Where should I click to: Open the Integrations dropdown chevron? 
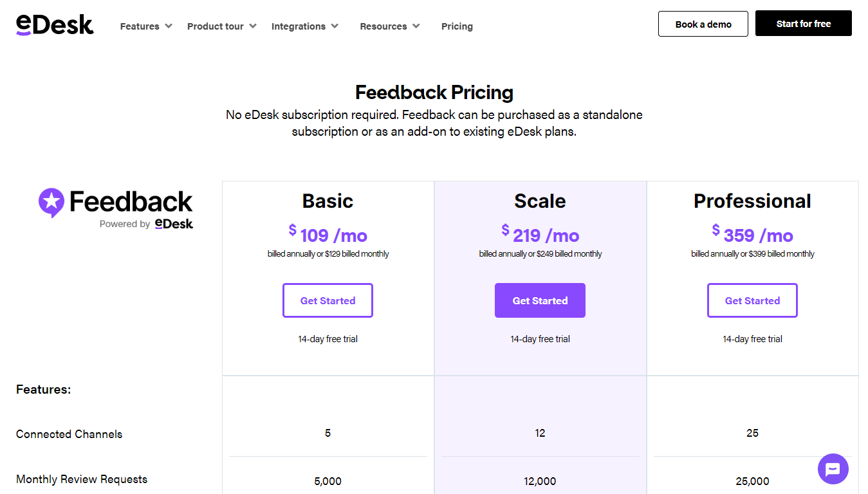tap(335, 26)
